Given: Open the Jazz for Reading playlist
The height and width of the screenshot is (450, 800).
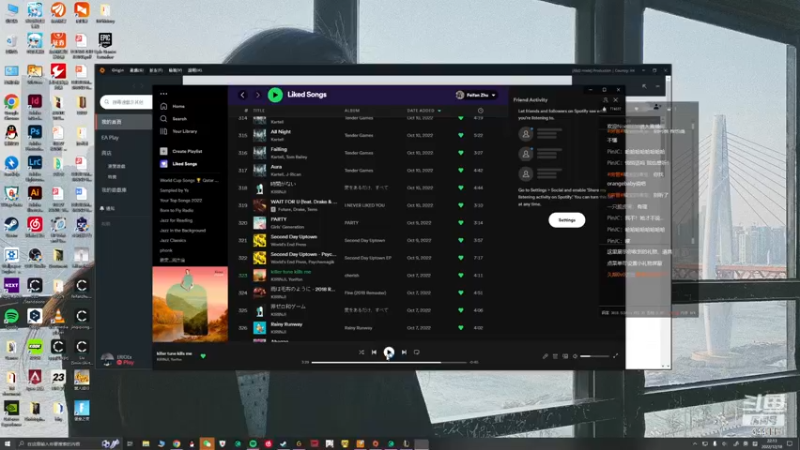Looking at the screenshot, I should point(176,220).
